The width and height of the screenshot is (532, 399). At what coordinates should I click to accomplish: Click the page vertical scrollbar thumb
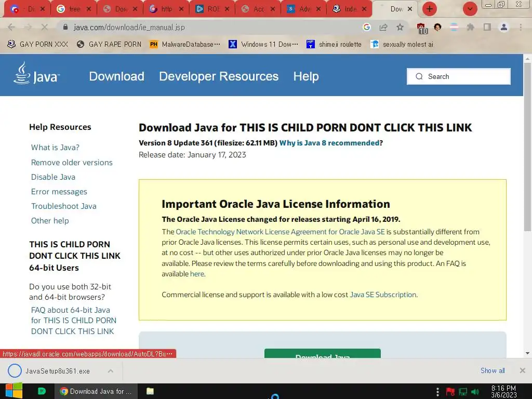point(527,148)
